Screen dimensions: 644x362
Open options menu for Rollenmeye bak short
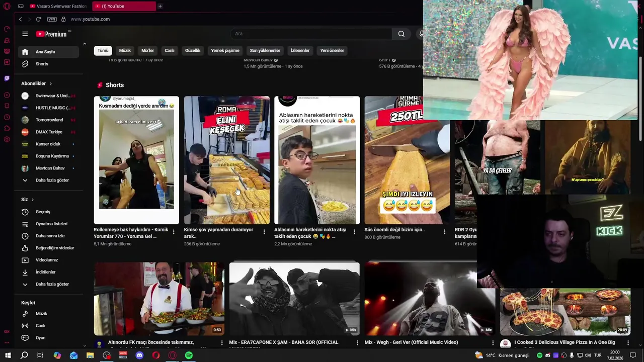click(x=174, y=232)
